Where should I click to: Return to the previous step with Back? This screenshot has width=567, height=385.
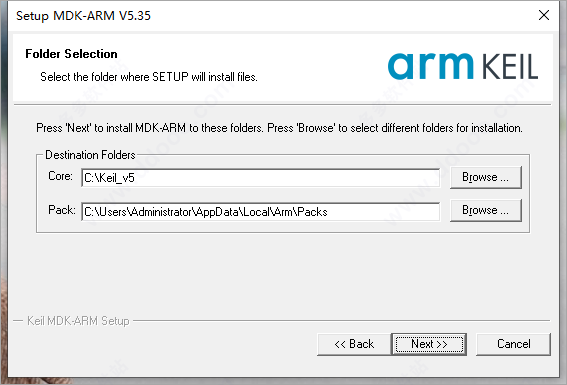tap(354, 344)
